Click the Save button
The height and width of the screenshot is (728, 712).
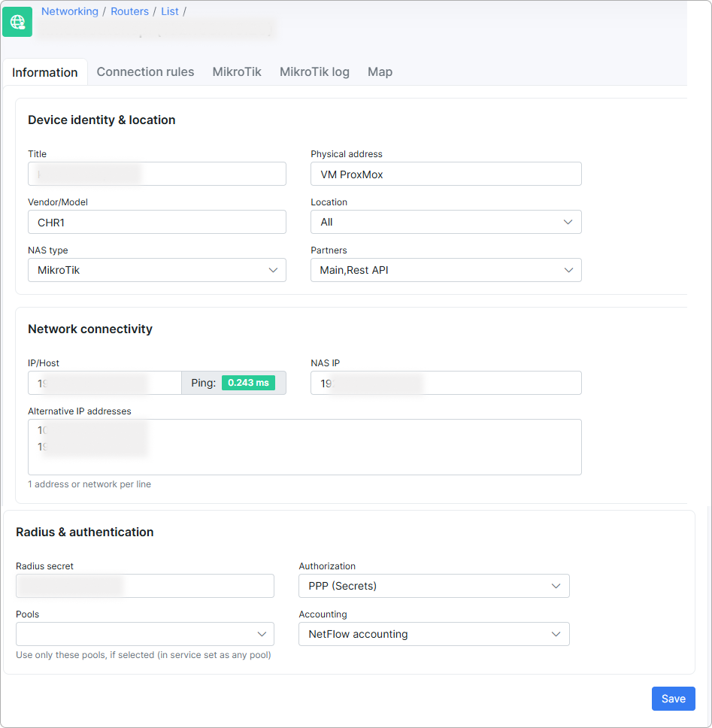click(674, 699)
